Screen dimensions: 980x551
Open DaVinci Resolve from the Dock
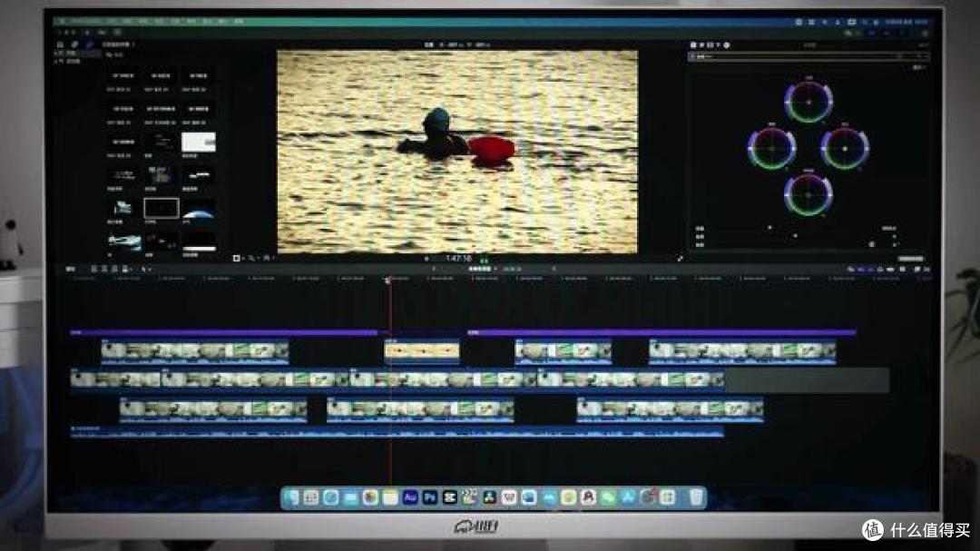coord(489,497)
